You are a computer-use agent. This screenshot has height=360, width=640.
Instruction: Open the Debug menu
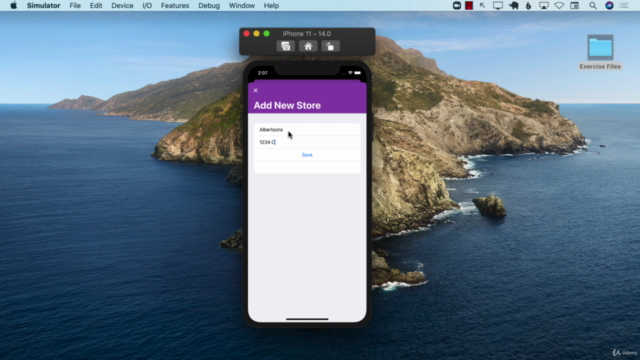pos(209,6)
